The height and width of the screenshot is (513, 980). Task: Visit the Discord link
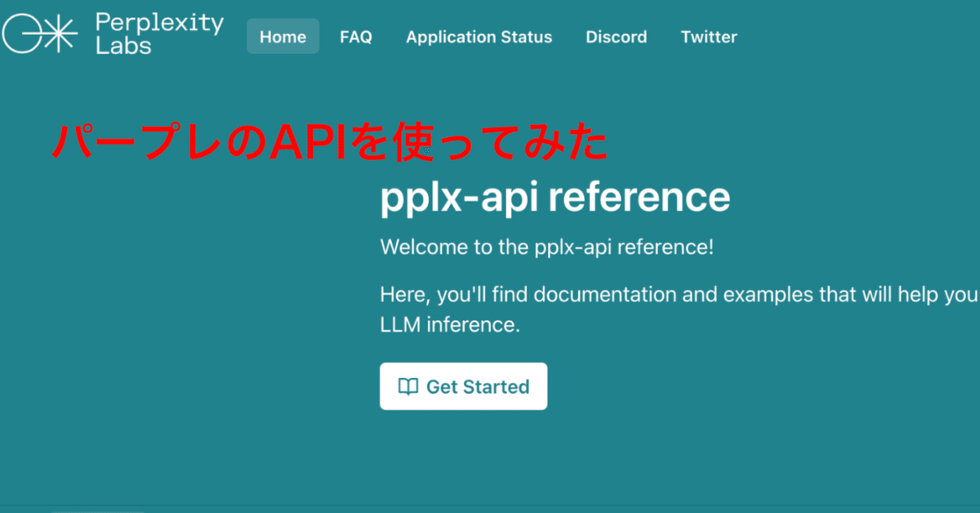coord(616,37)
